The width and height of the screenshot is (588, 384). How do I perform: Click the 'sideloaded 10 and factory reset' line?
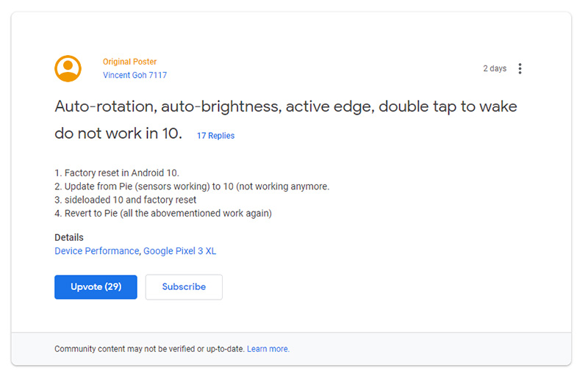(125, 200)
